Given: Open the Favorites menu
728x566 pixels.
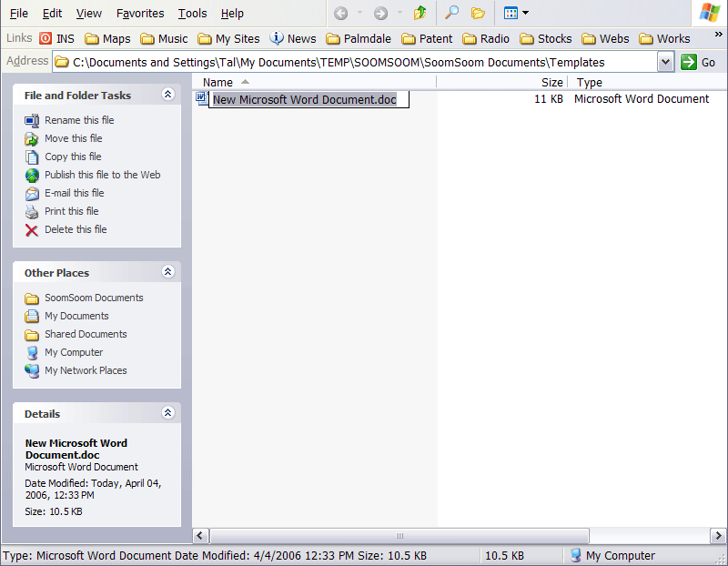Looking at the screenshot, I should tap(140, 14).
